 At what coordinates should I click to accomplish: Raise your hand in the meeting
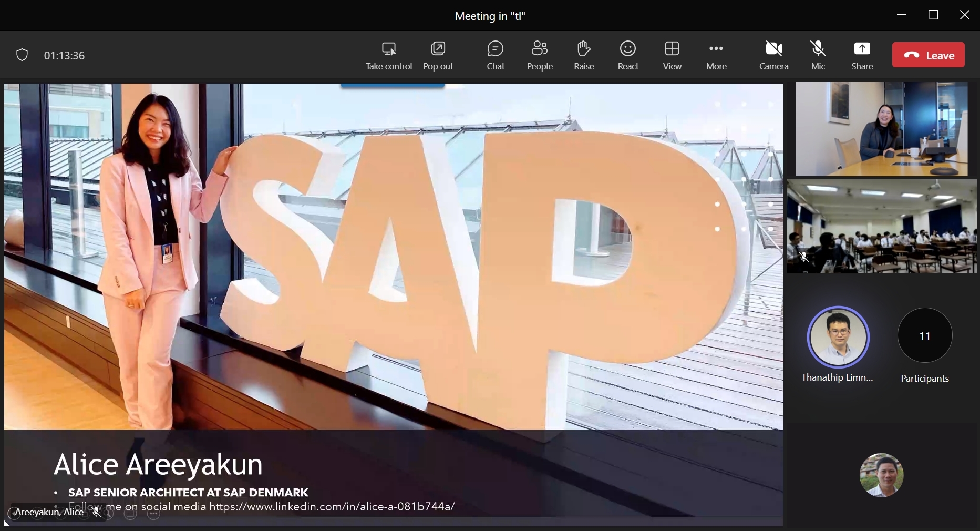pos(583,49)
